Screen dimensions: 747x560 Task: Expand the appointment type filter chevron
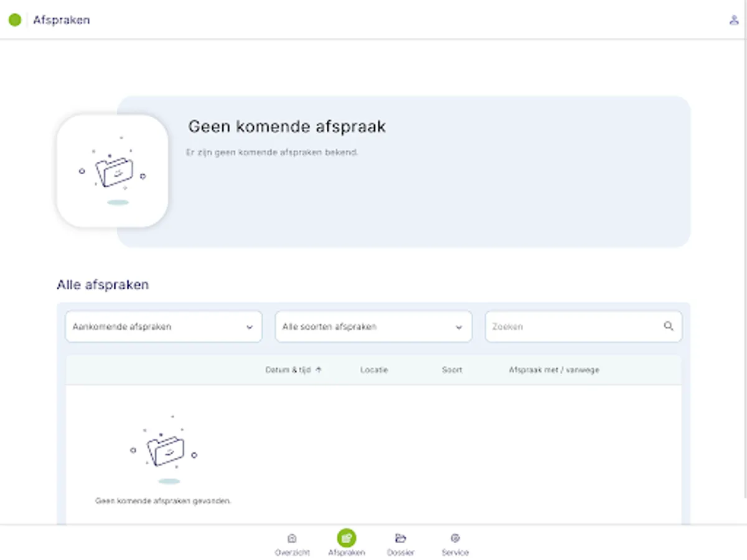coord(459,326)
